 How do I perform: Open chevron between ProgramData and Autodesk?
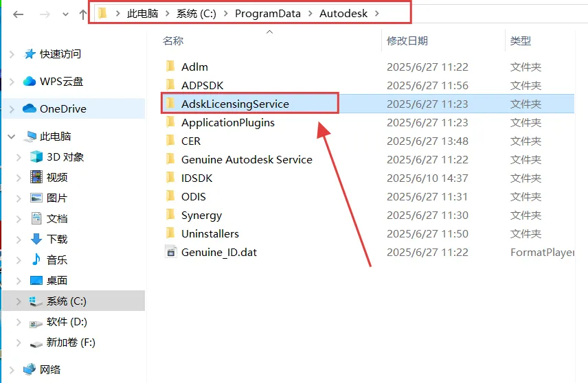pyautogui.click(x=310, y=14)
